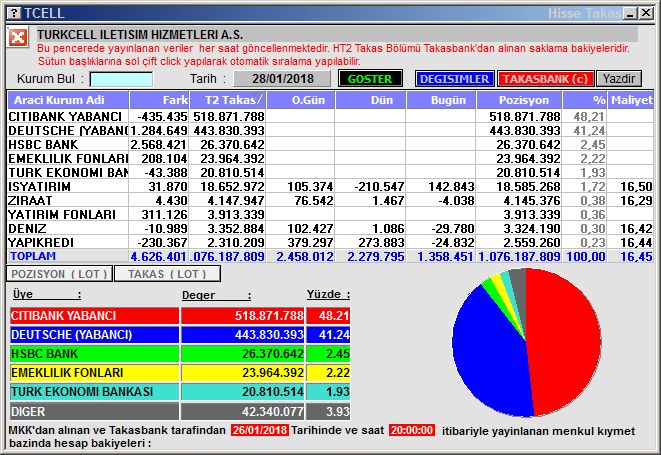Sort by Dün column header
Viewport: 661px width, 455px height.
371,100
